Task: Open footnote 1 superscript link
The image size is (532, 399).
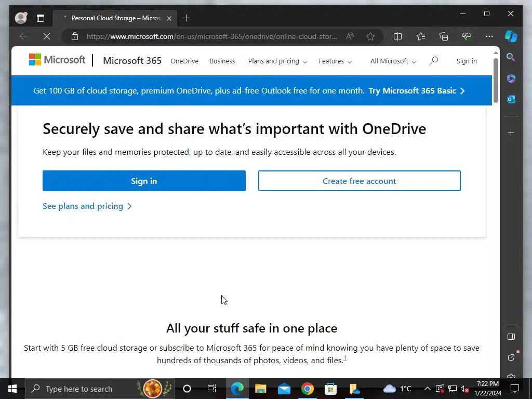Action: pyautogui.click(x=345, y=358)
